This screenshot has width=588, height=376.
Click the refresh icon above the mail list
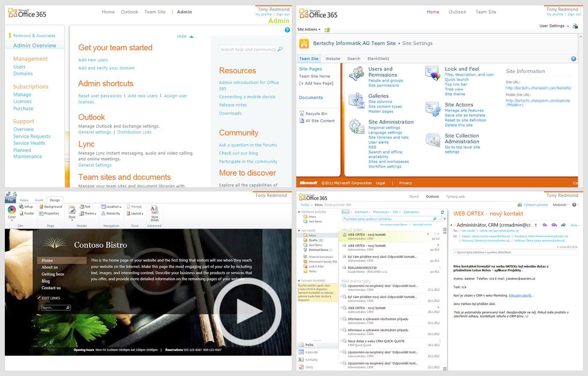(x=442, y=212)
